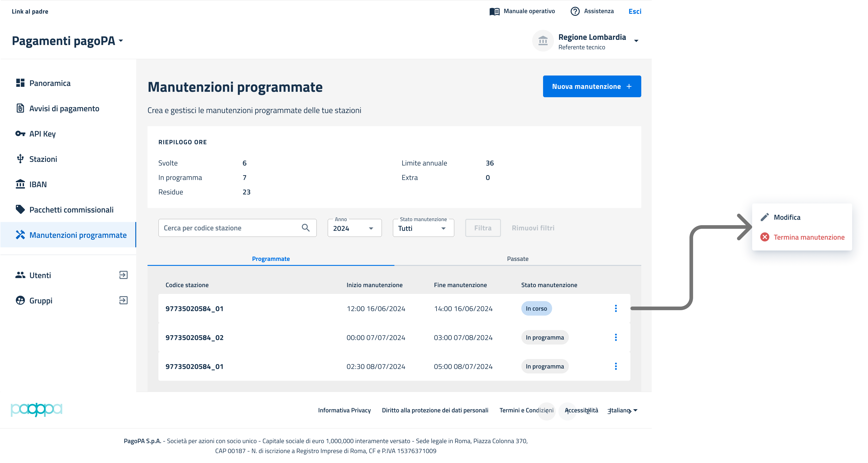The width and height of the screenshot is (868, 463).
Task: Expand the Anno 2024 dropdown
Action: pyautogui.click(x=354, y=228)
